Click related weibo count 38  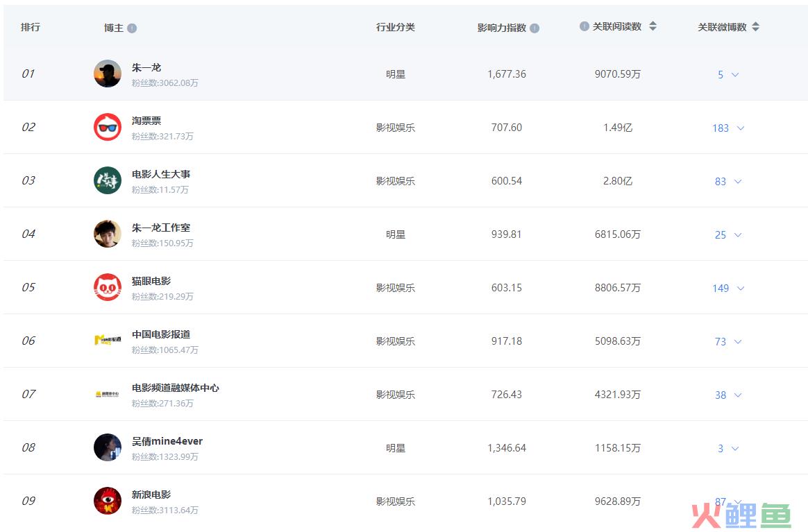point(721,395)
